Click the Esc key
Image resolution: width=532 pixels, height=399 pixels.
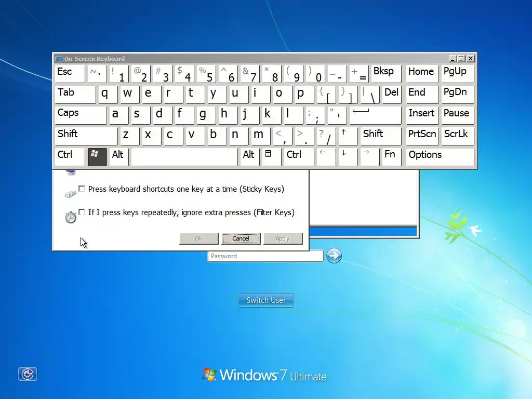click(x=70, y=74)
